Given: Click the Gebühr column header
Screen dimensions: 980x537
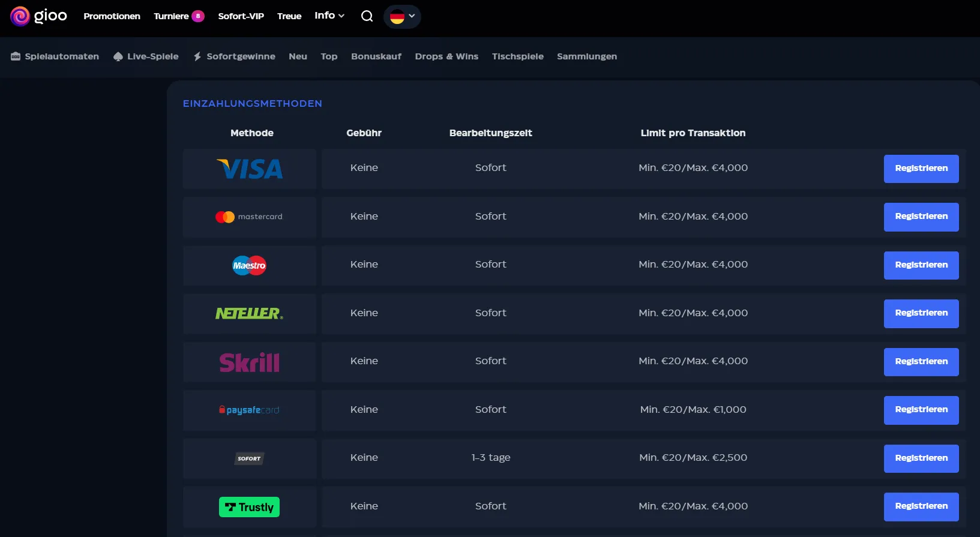Looking at the screenshot, I should (x=364, y=133).
